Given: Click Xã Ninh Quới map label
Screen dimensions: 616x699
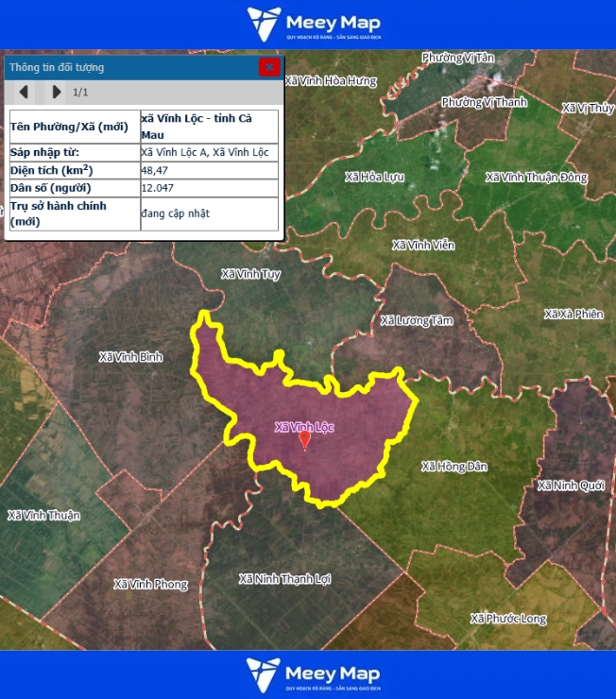Looking at the screenshot, I should tap(571, 486).
